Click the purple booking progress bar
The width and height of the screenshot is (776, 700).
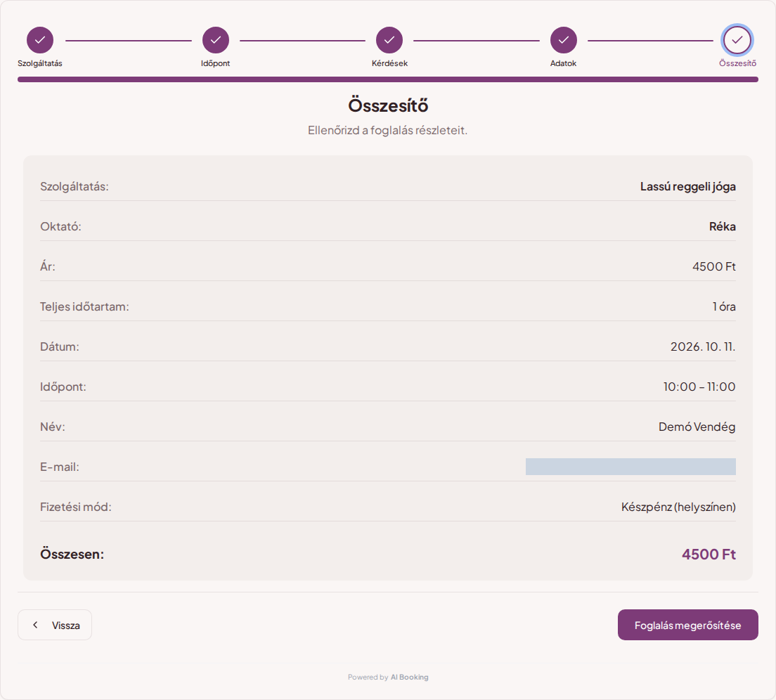[388, 79]
